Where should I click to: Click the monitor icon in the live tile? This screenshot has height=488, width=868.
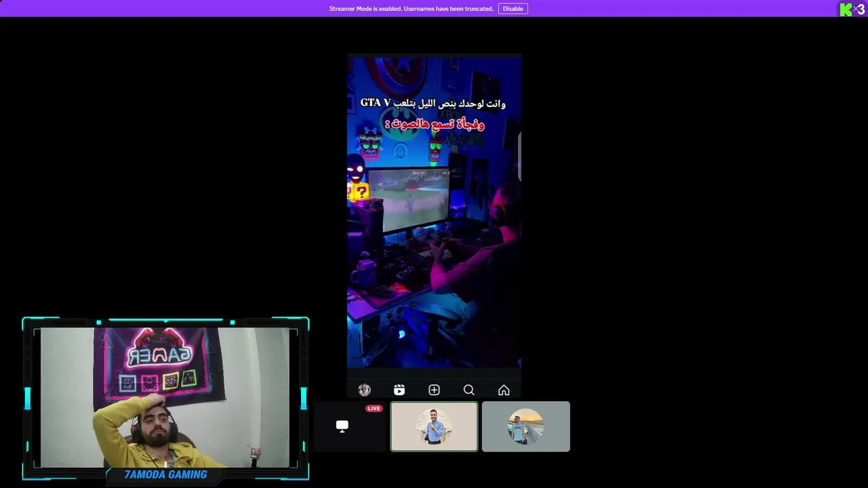[x=342, y=426]
